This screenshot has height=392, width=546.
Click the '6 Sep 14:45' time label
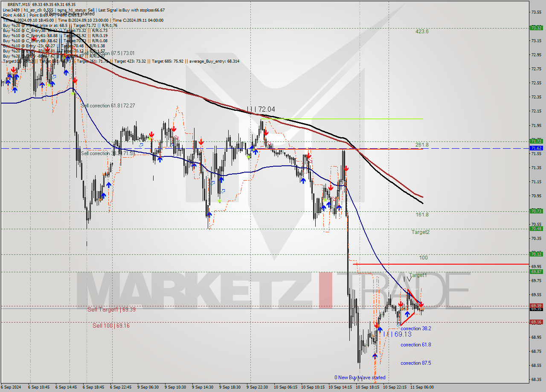[x=66, y=387]
